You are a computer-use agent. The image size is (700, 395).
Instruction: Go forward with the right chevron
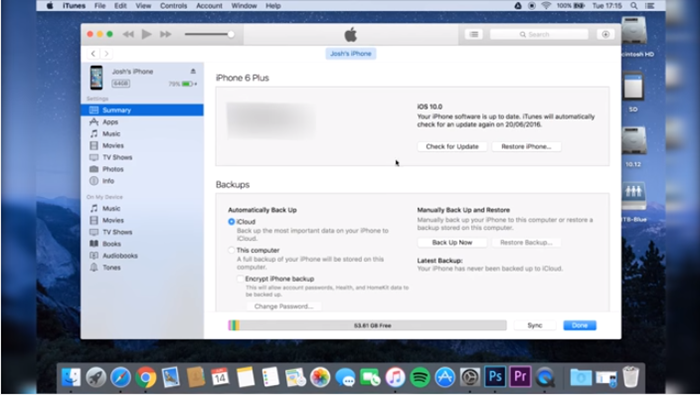tap(106, 54)
